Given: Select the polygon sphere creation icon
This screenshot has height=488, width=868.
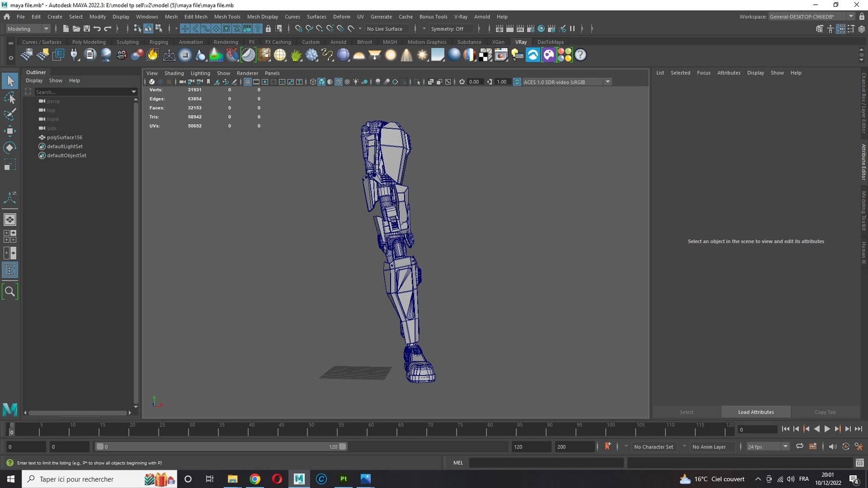Looking at the screenshot, I should click(343, 55).
